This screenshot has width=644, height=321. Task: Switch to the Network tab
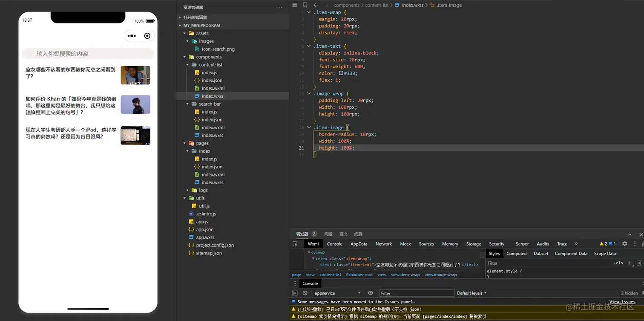383,244
